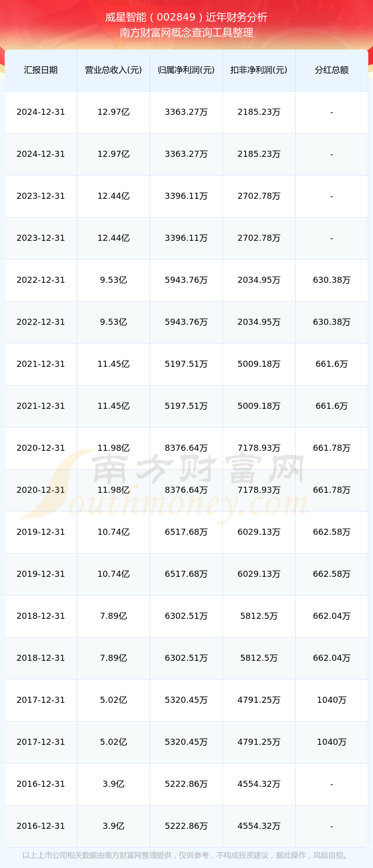Image resolution: width=373 pixels, height=868 pixels.
Task: Click the upper 2018-12-31 date cell
Action: tap(41, 616)
